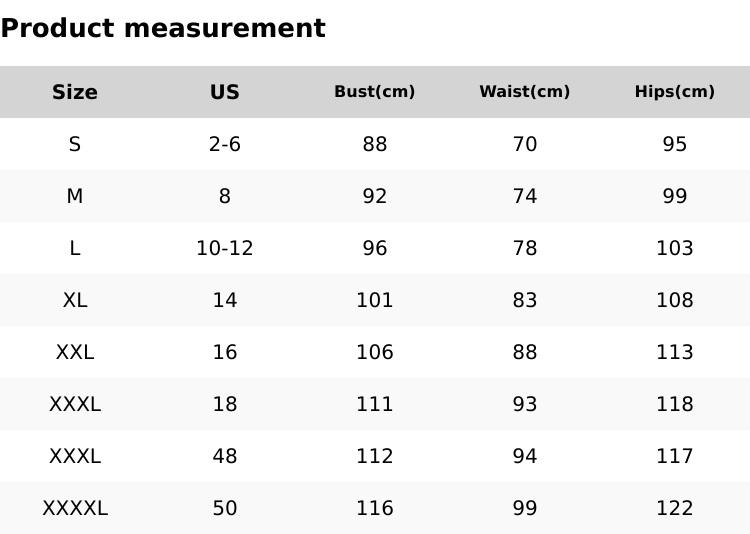Select the US 48 cell

[x=225, y=456]
